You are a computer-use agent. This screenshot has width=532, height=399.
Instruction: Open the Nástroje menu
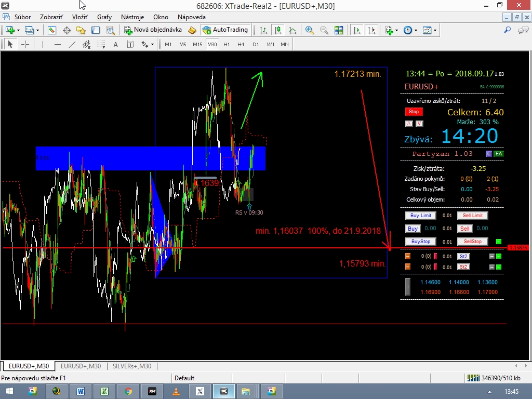point(132,17)
